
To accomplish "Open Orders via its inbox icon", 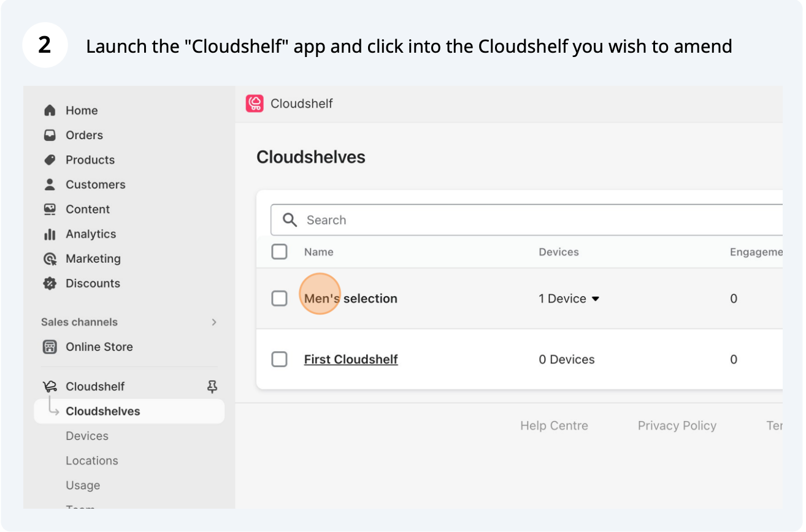I will (50, 135).
